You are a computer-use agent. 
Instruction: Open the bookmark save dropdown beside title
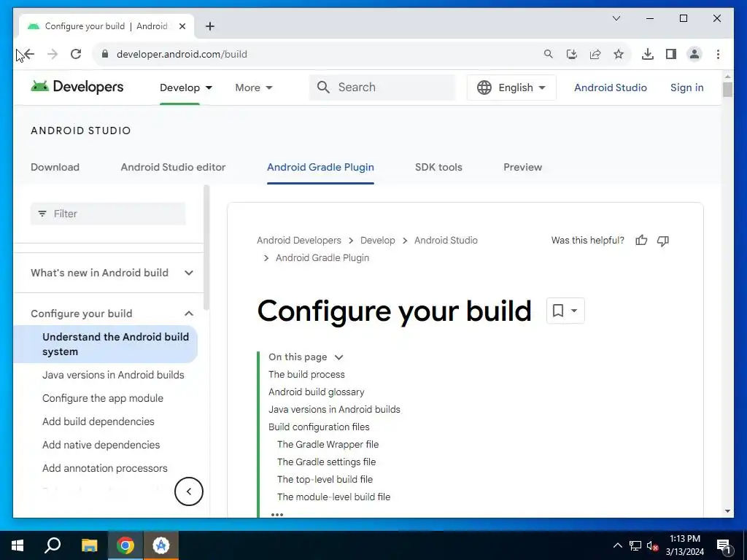coord(565,311)
